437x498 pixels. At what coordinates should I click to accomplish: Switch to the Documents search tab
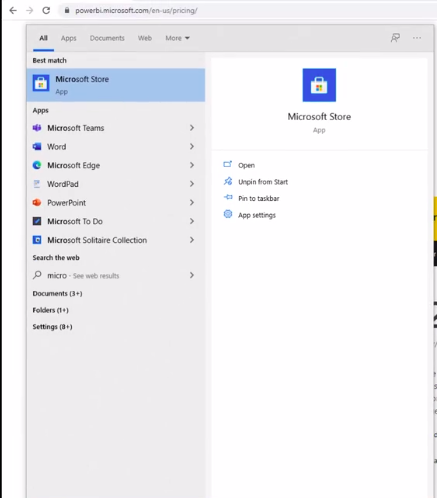tap(107, 38)
